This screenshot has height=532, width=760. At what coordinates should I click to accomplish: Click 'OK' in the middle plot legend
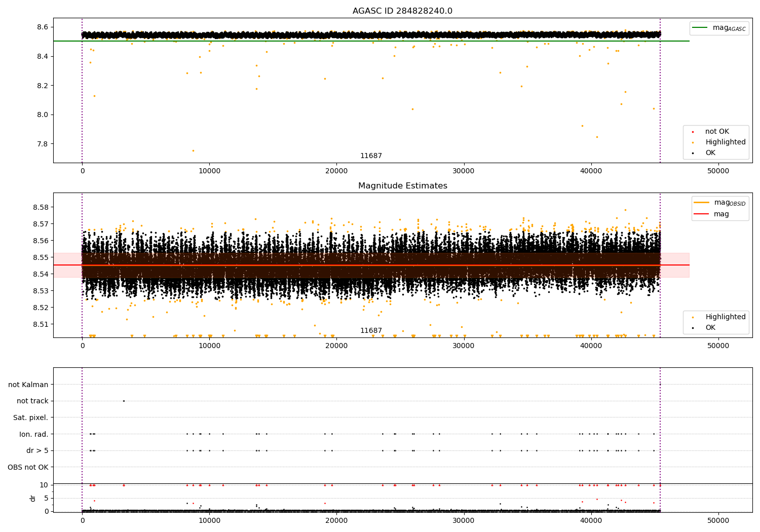(710, 328)
